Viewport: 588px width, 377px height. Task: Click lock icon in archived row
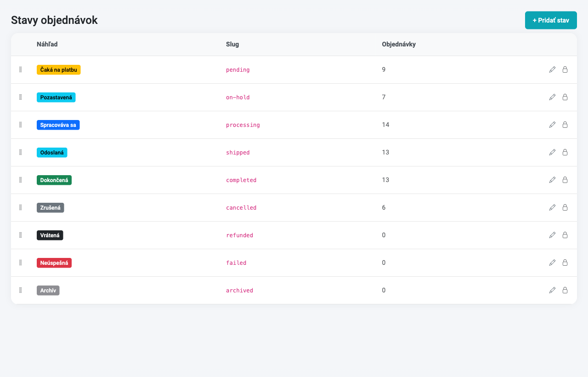[565, 290]
